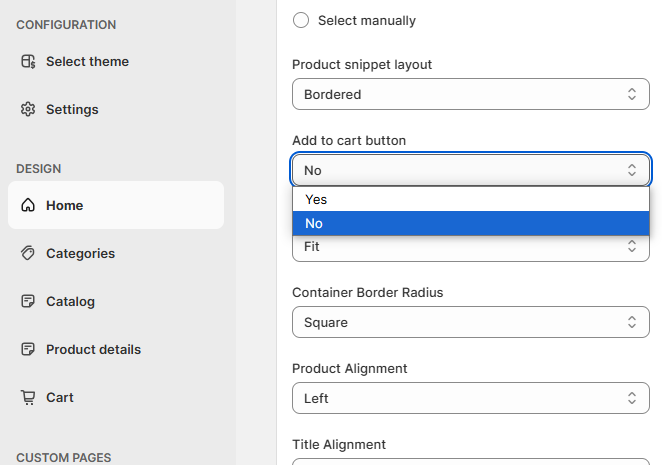Screen dimensions: 662x465
Task: Navigate to Categories design page
Action: click(116, 253)
